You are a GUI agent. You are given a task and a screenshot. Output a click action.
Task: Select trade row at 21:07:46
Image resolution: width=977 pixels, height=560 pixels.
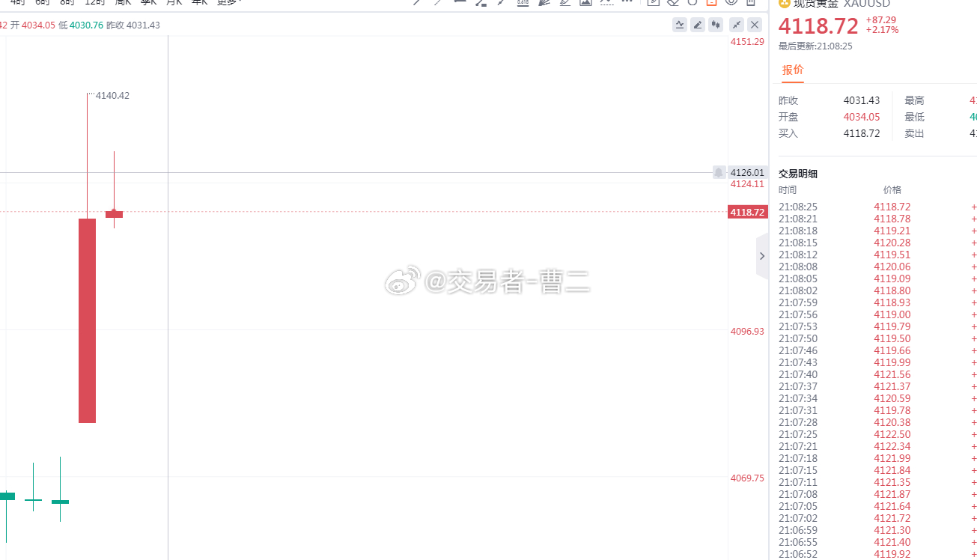click(877, 350)
